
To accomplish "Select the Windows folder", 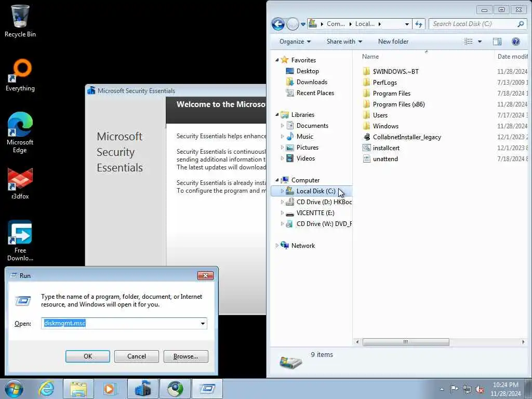I will point(385,126).
